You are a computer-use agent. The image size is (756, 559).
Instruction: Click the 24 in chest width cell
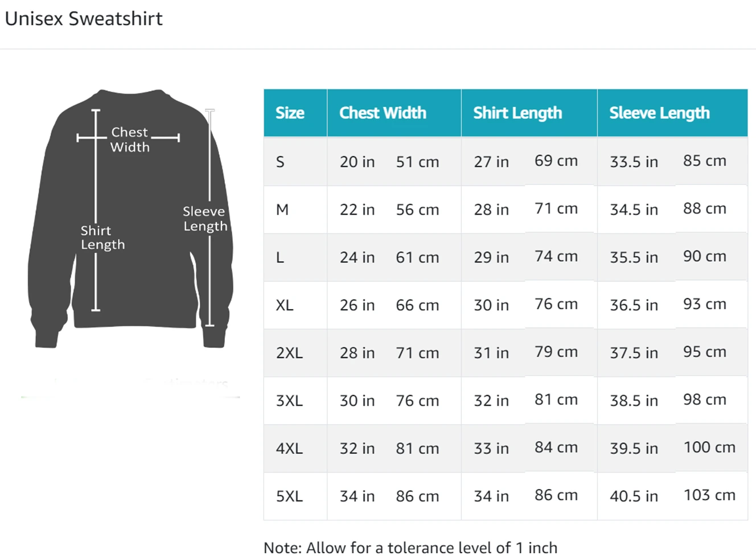pyautogui.click(x=358, y=257)
